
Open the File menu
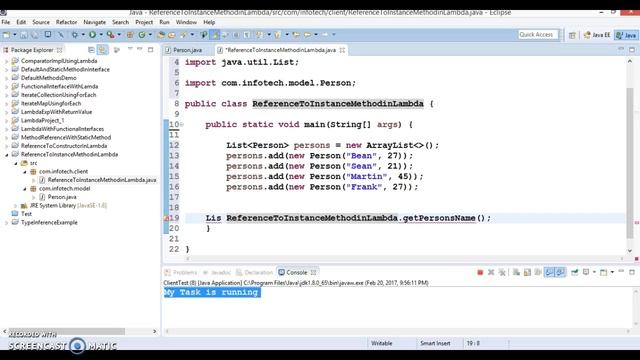click(x=6, y=22)
